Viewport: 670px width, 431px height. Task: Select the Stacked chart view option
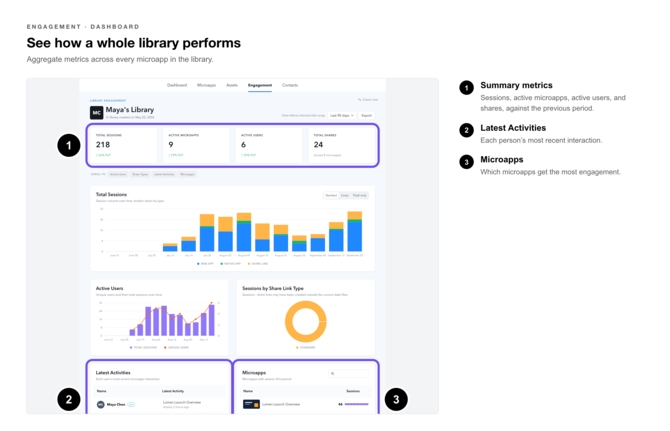(331, 195)
